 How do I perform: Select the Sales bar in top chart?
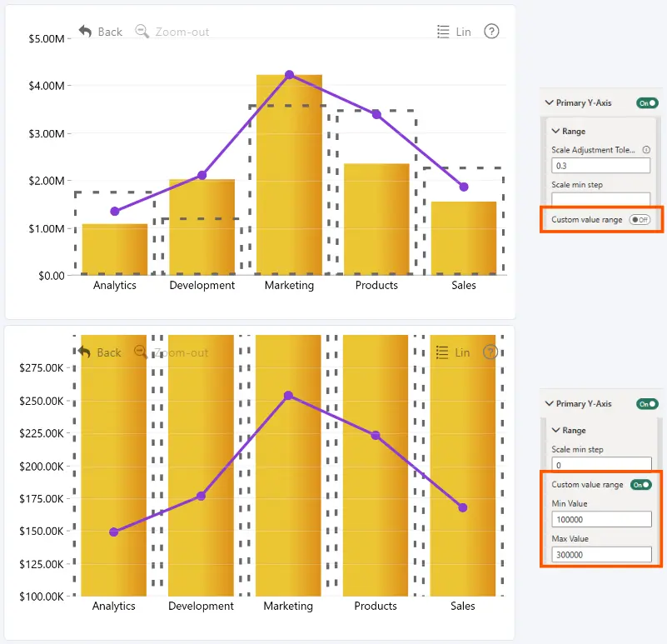(x=464, y=238)
